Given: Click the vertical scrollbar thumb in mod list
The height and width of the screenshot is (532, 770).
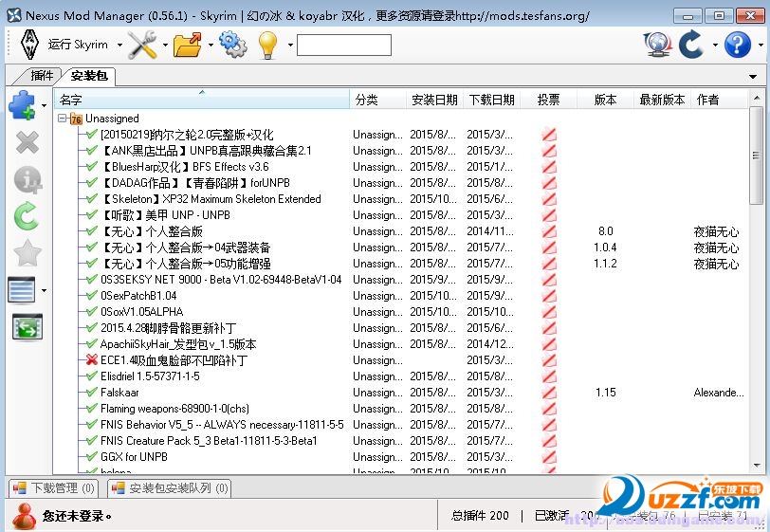Looking at the screenshot, I should [x=757, y=156].
